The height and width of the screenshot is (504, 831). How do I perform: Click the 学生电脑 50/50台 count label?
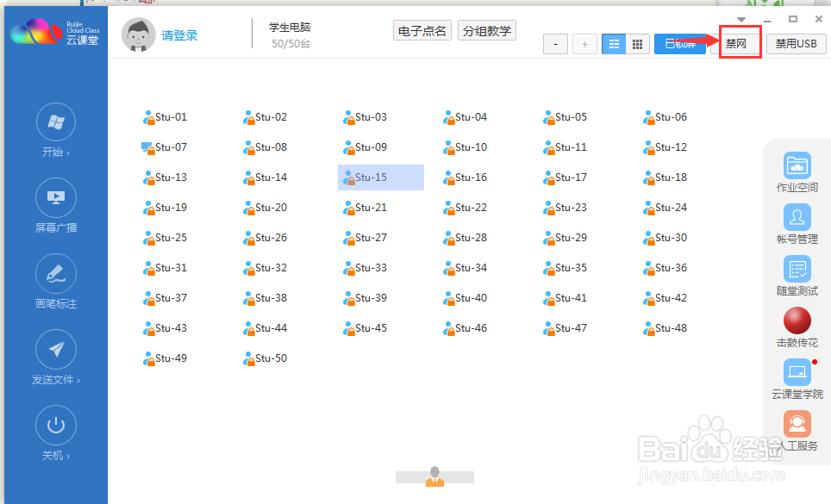[x=290, y=35]
